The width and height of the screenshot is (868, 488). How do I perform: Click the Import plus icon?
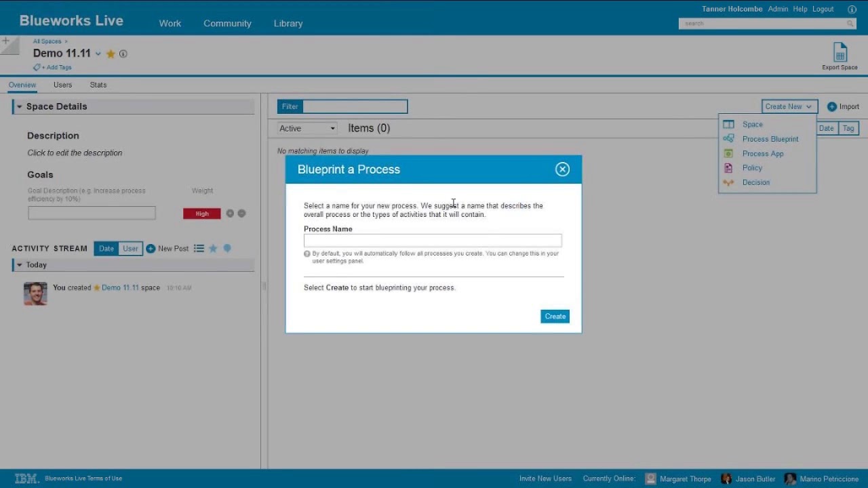point(832,106)
